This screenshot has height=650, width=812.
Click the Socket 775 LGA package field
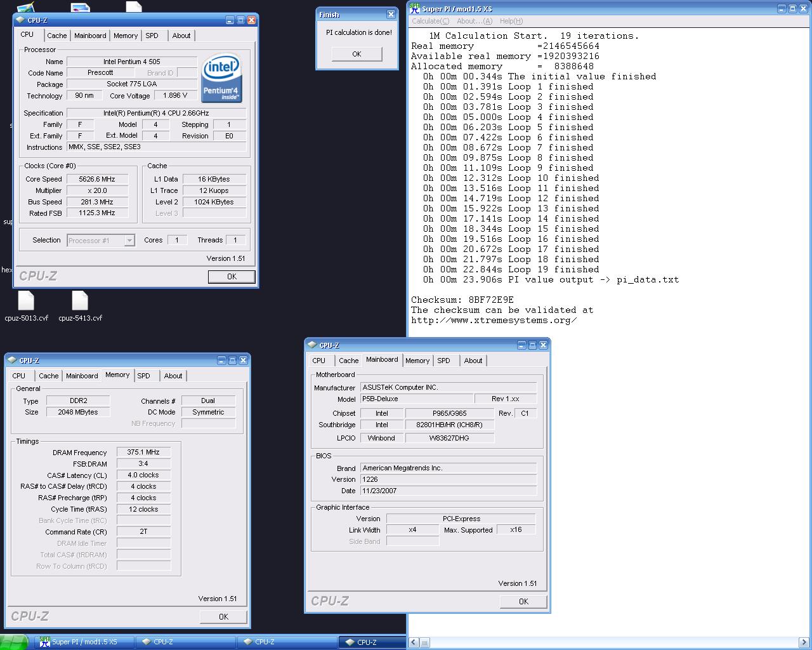132,84
